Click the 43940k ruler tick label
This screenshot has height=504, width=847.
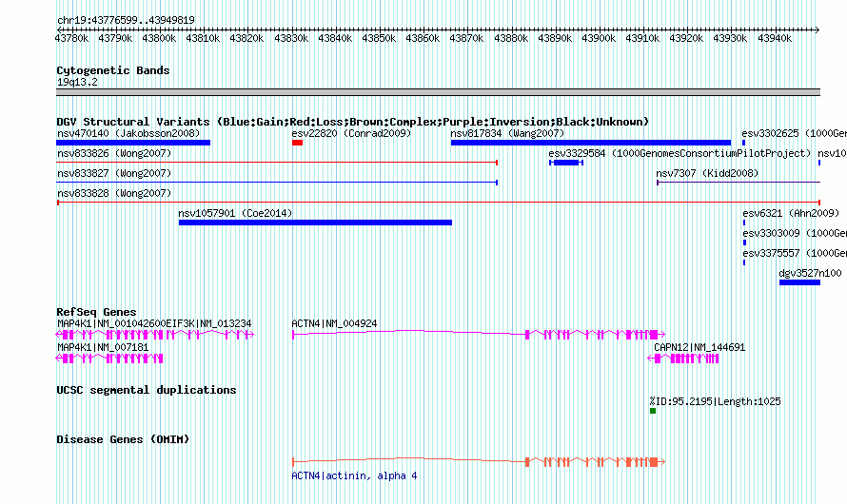click(x=775, y=38)
